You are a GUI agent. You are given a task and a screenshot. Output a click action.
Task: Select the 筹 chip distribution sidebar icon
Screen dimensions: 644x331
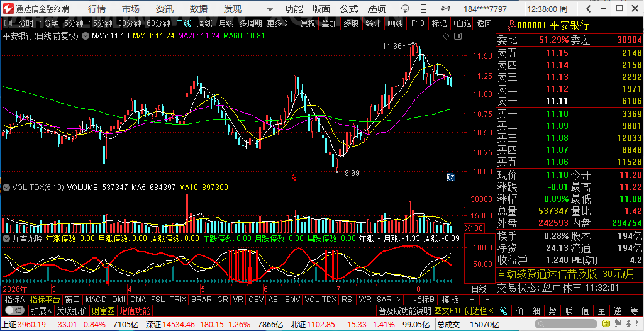point(634,310)
